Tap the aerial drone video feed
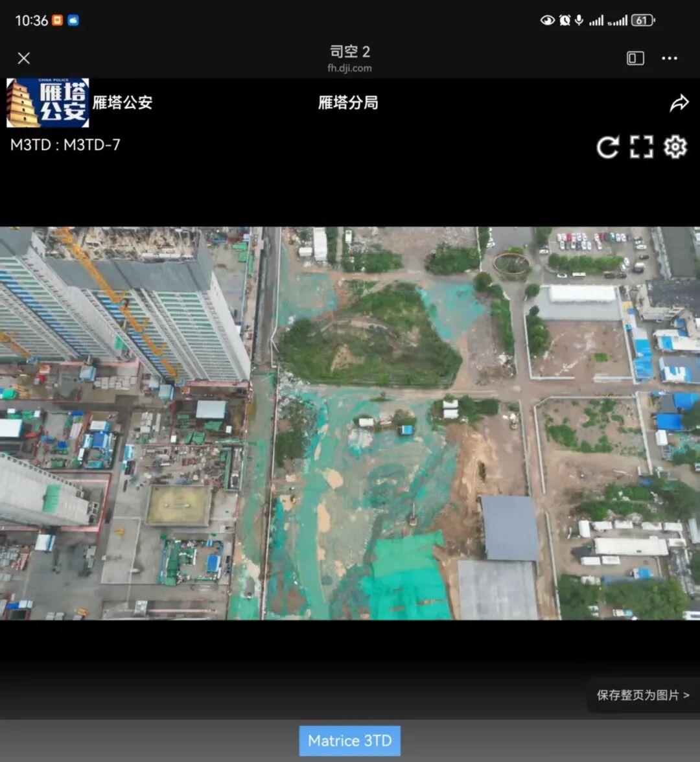The width and height of the screenshot is (700, 762). coord(350,422)
